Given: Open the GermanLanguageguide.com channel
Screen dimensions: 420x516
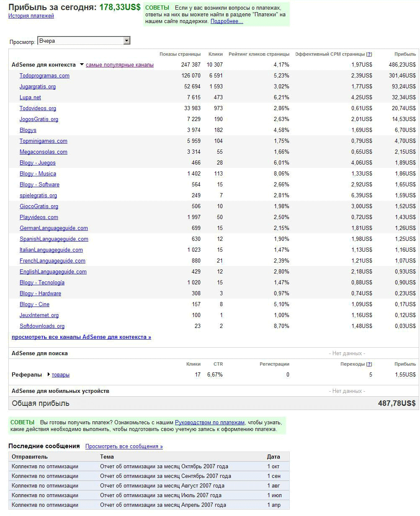Looking at the screenshot, I should (54, 228).
